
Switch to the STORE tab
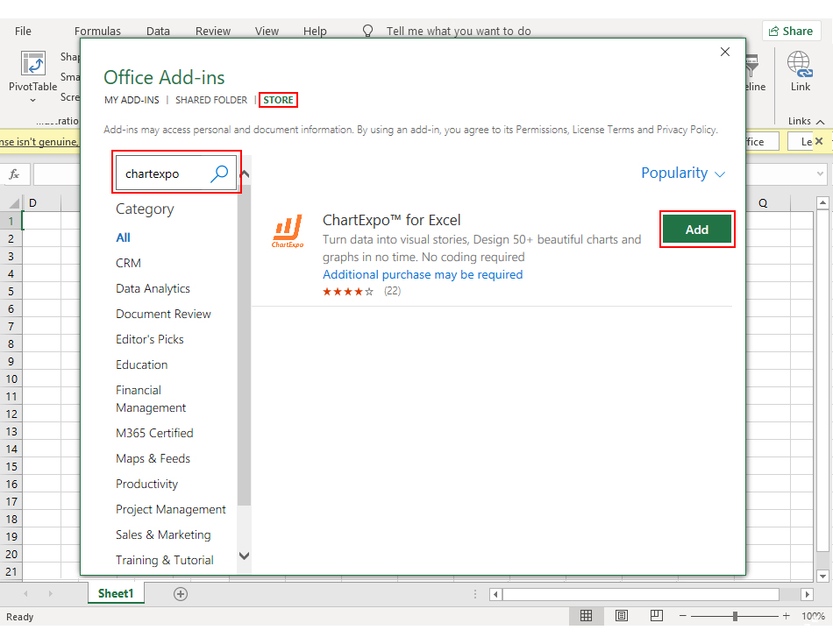pyautogui.click(x=278, y=100)
